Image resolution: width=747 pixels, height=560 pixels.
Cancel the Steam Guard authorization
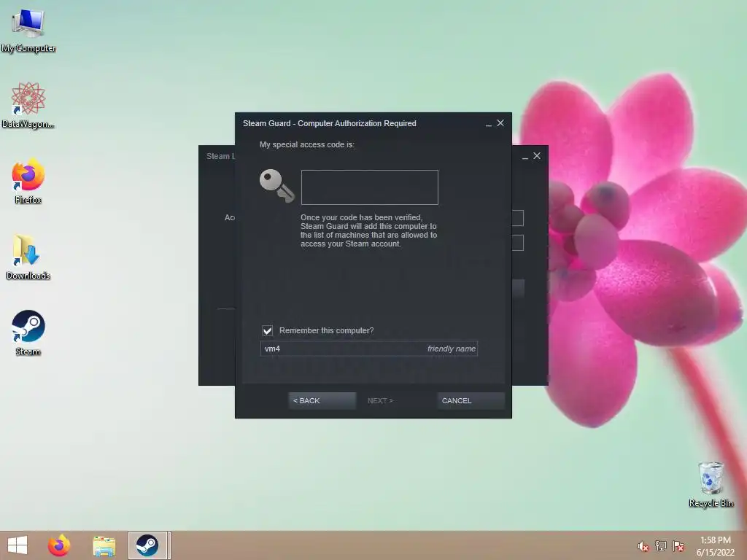click(471, 400)
